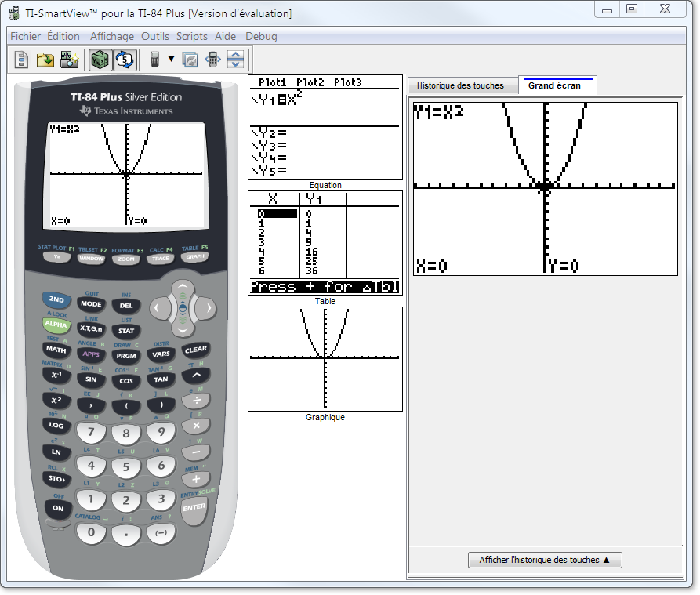Click the open folder toolbar icon
The height and width of the screenshot is (595, 700).
click(45, 60)
